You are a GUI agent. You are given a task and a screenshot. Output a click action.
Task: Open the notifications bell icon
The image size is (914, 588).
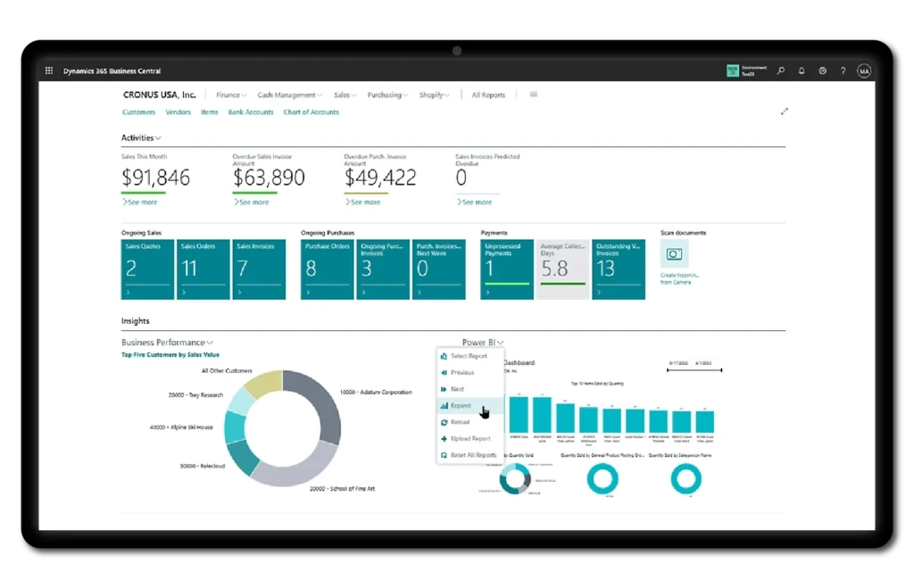[802, 70]
